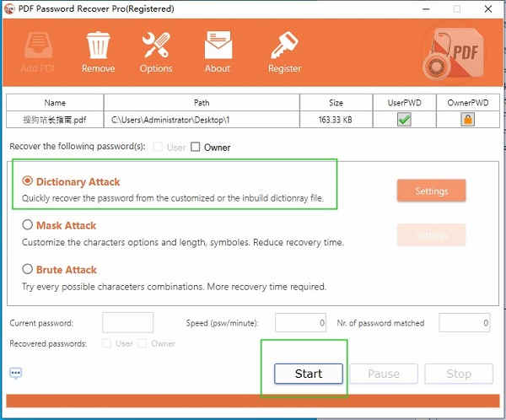Click the PDF padlock logo
Image resolution: width=506 pixels, height=420 pixels.
(455, 54)
